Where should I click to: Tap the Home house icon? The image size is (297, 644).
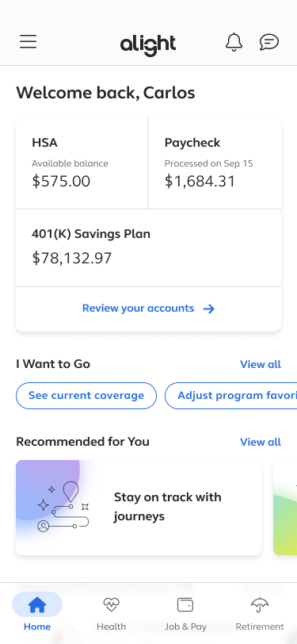pyautogui.click(x=37, y=604)
